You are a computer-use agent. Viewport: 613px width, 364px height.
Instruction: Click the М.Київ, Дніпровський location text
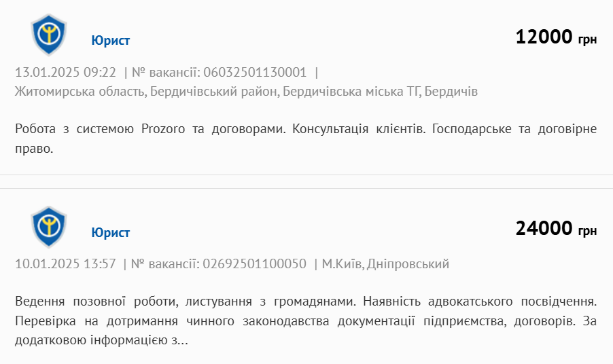pyautogui.click(x=385, y=263)
